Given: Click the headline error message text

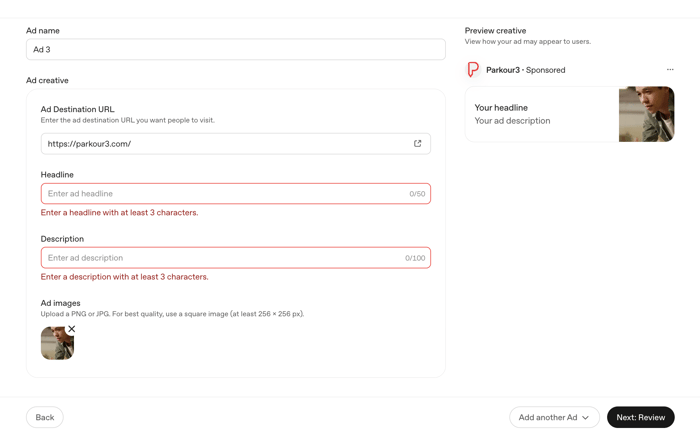Looking at the screenshot, I should (119, 213).
